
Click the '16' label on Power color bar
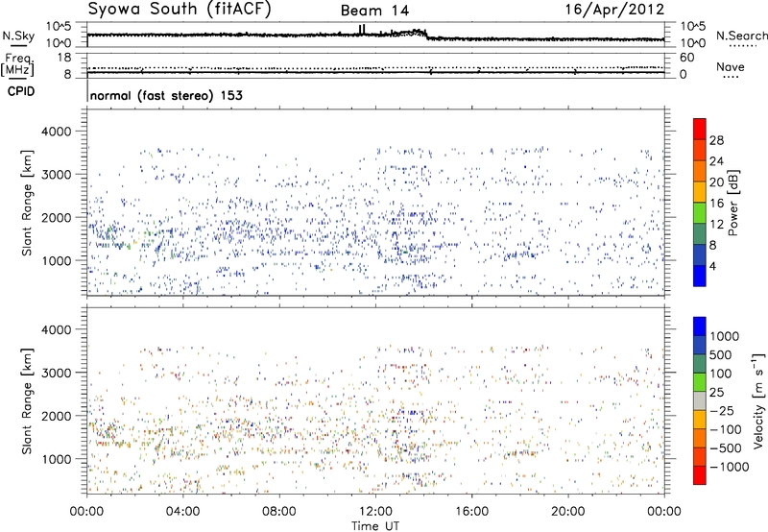(x=716, y=204)
